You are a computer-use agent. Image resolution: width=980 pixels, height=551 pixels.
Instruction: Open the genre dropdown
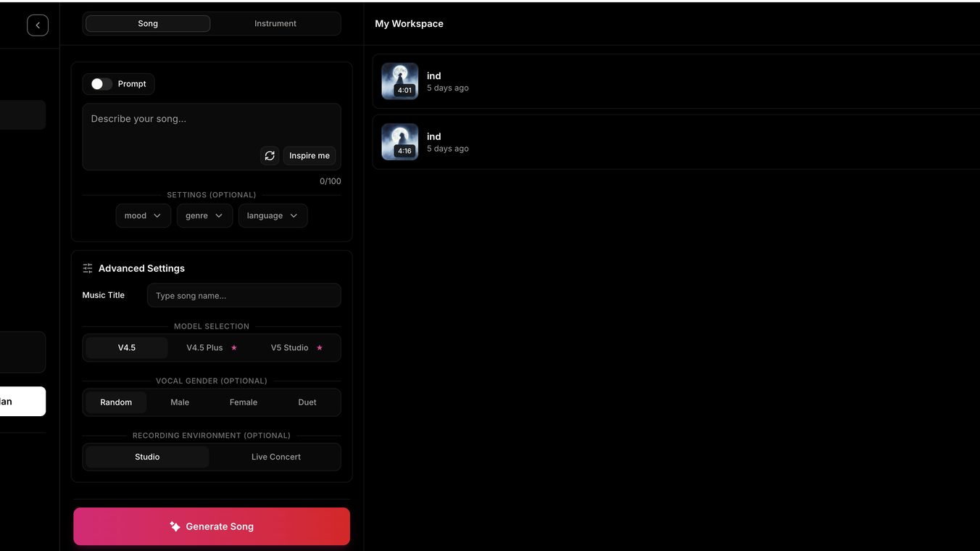(x=204, y=215)
